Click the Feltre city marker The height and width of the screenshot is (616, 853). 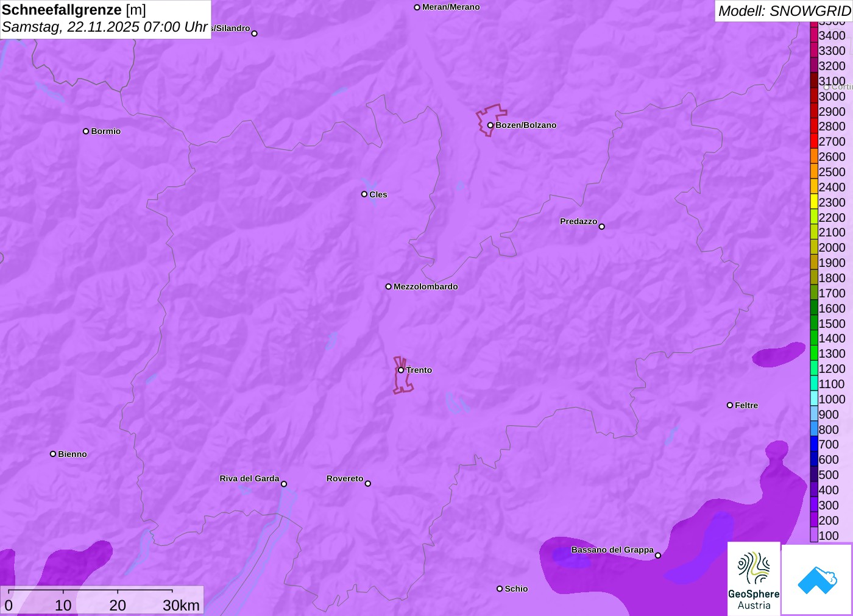(x=729, y=405)
